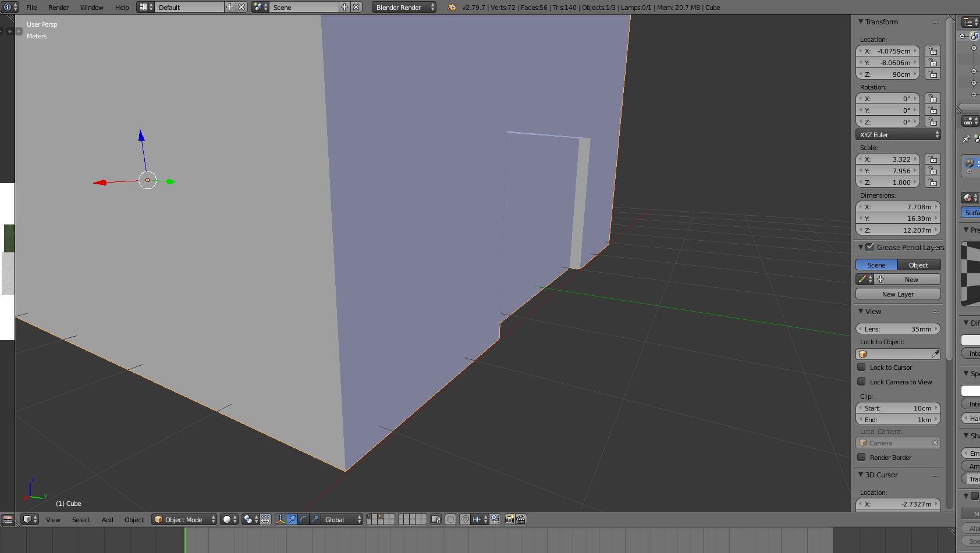The width and height of the screenshot is (980, 553).
Task: Toggle the X location lock icon
Action: [x=933, y=51]
